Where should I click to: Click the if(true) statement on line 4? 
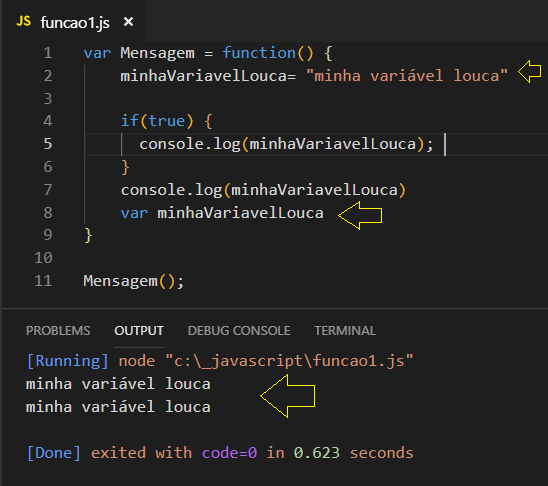point(157,121)
